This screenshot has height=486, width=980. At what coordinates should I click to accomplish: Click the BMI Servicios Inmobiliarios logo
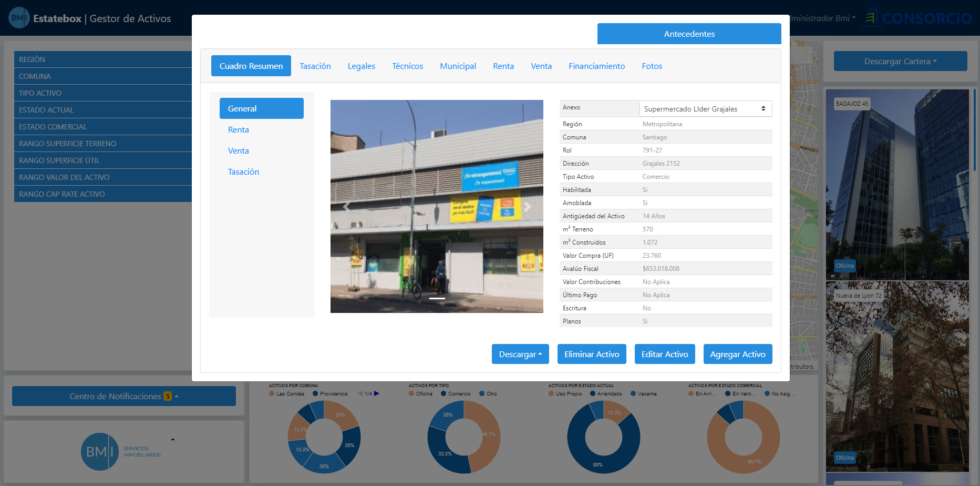[x=121, y=452]
